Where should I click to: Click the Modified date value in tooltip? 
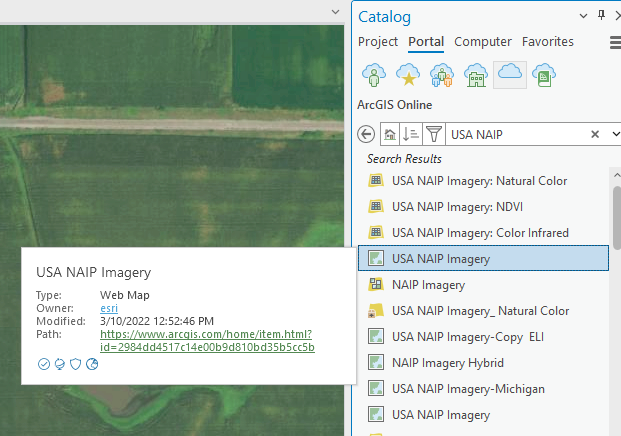pos(157,321)
